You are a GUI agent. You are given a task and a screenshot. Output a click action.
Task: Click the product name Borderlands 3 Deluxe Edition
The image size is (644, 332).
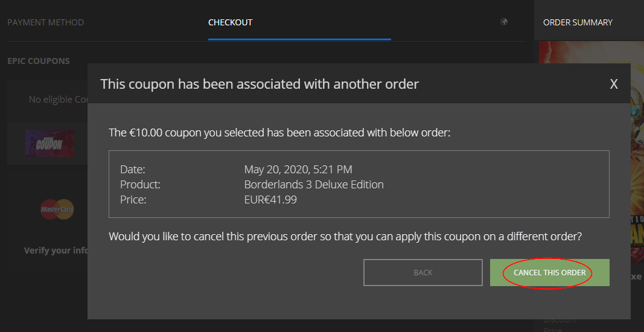point(314,185)
